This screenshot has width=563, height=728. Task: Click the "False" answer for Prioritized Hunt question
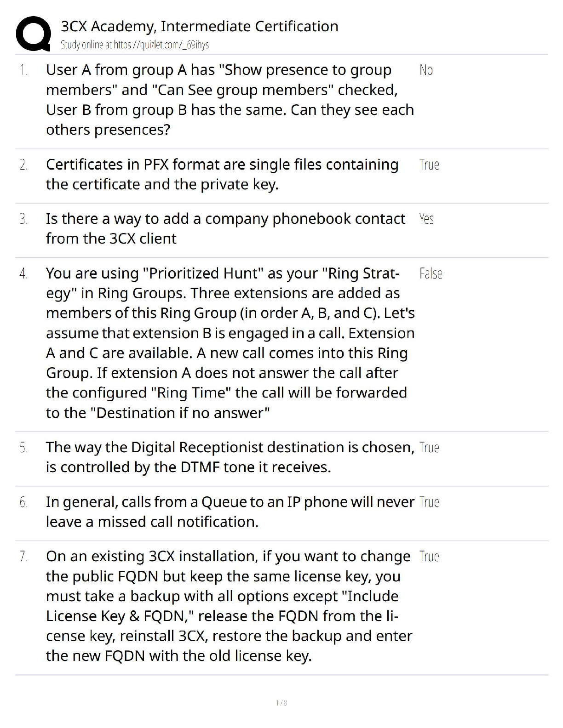[431, 274]
